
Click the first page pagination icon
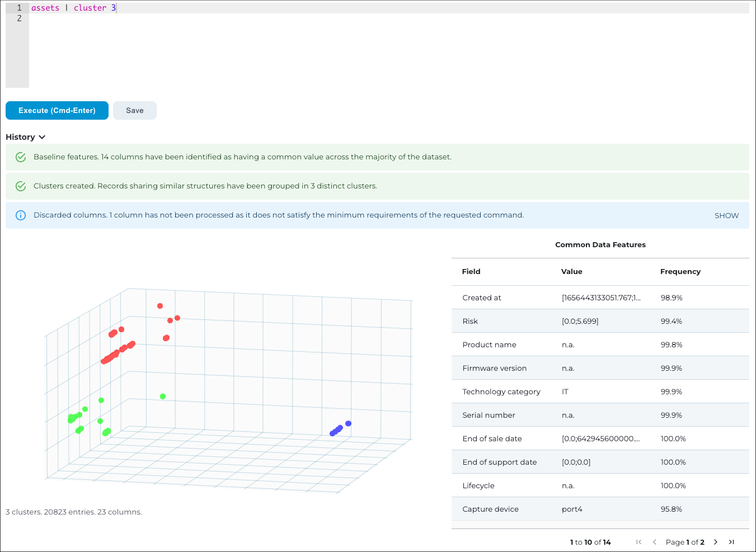point(638,542)
